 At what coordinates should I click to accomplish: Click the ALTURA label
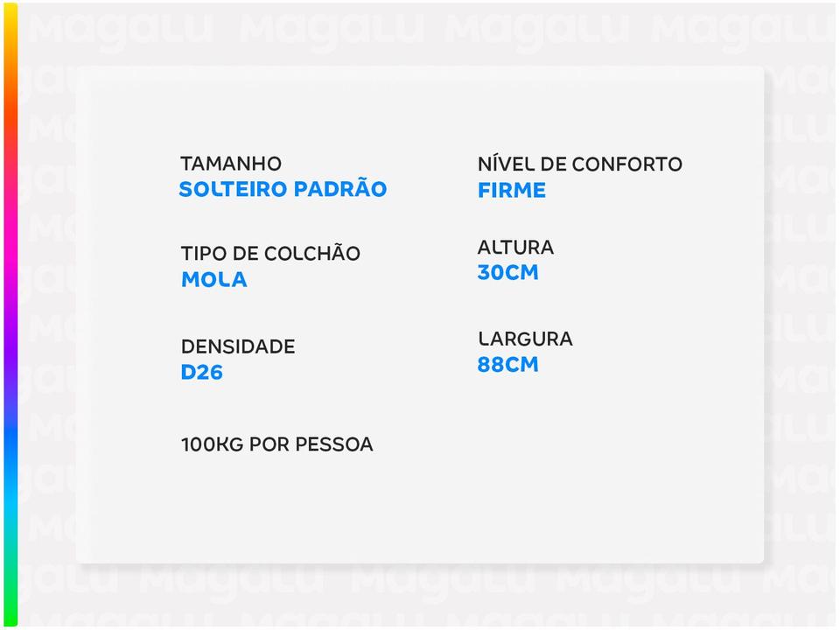[x=515, y=248]
